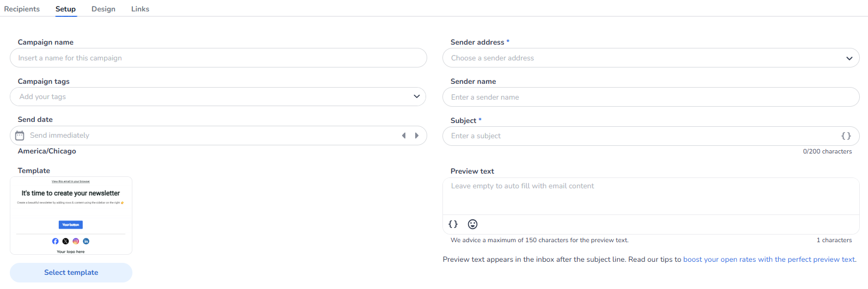868x289 pixels.
Task: Click the Preview text textarea
Action: coord(651,196)
